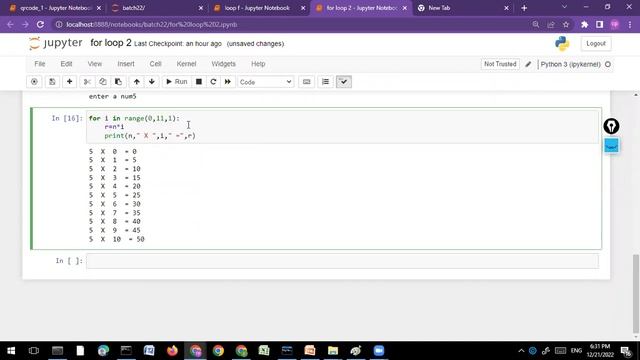Open the File menu
The height and width of the screenshot is (360, 640).
point(40,64)
